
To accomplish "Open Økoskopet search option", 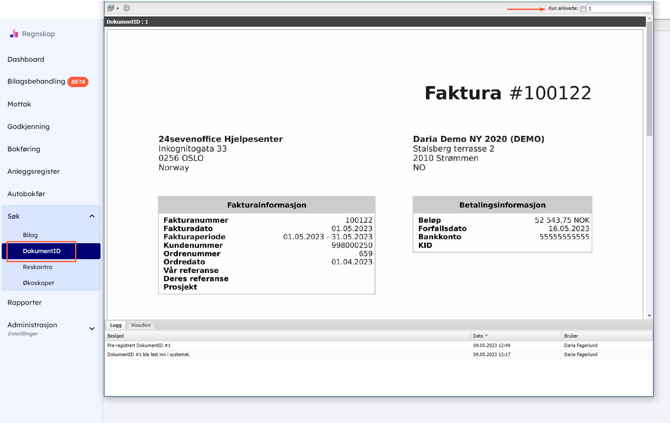I will click(x=39, y=283).
